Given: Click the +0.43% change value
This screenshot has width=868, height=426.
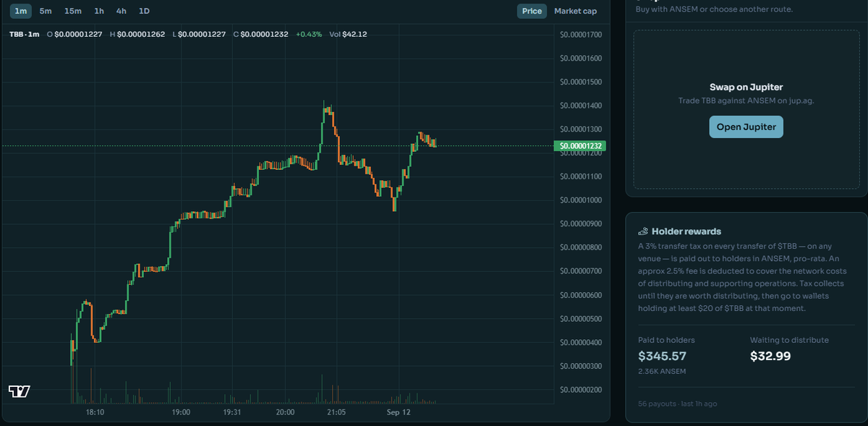Looking at the screenshot, I should point(309,34).
